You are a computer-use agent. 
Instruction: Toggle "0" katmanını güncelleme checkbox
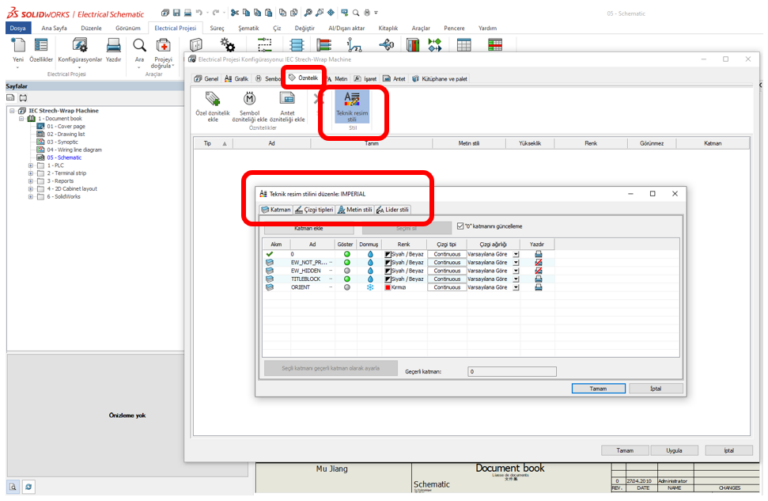[459, 226]
